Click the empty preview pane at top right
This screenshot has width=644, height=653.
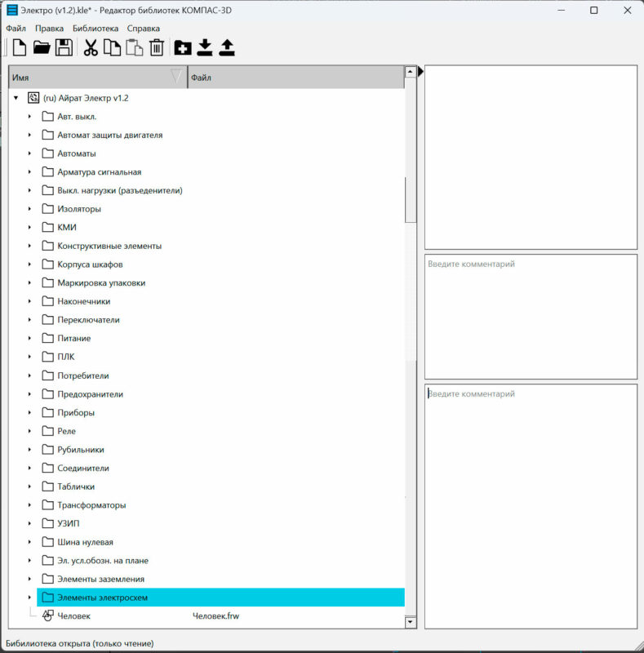tap(531, 158)
